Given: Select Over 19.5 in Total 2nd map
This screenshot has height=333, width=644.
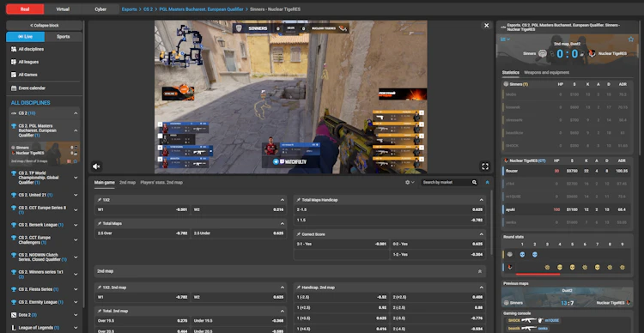Looking at the screenshot, I should [143, 321].
